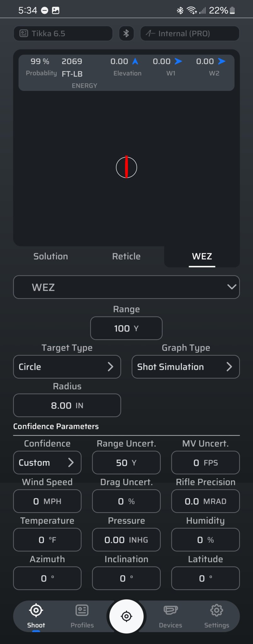Viewport: 253px width, 644px height.
Task: Open the Devices icon in bottom bar
Action: click(x=170, y=610)
